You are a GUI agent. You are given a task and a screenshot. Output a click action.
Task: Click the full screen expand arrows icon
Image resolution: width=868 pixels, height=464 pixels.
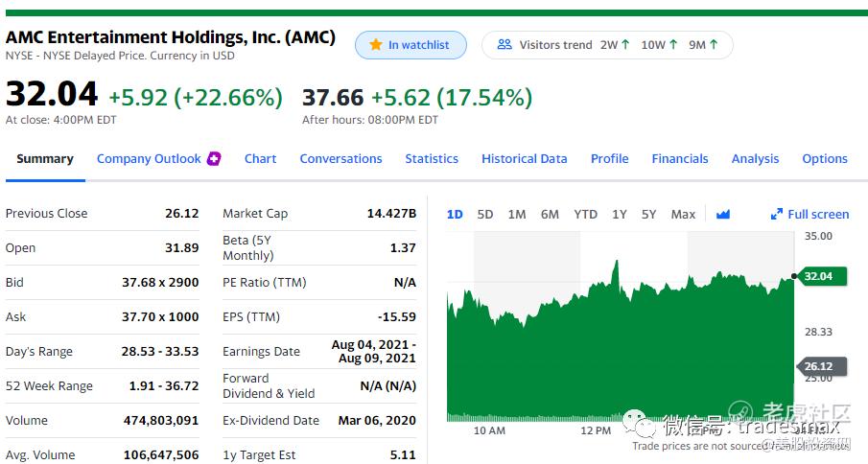coord(777,214)
